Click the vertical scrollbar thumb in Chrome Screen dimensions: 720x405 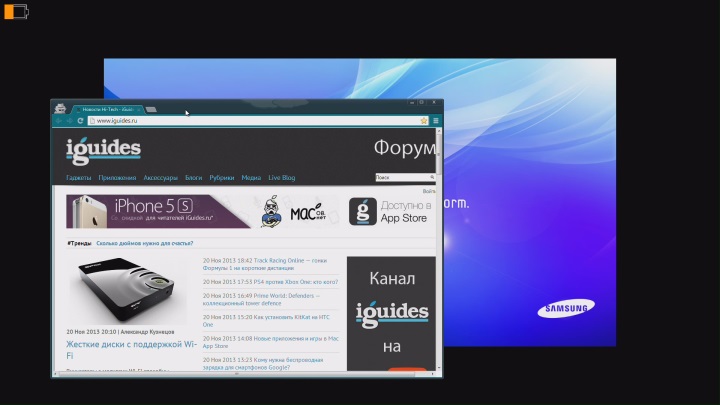coord(439,154)
